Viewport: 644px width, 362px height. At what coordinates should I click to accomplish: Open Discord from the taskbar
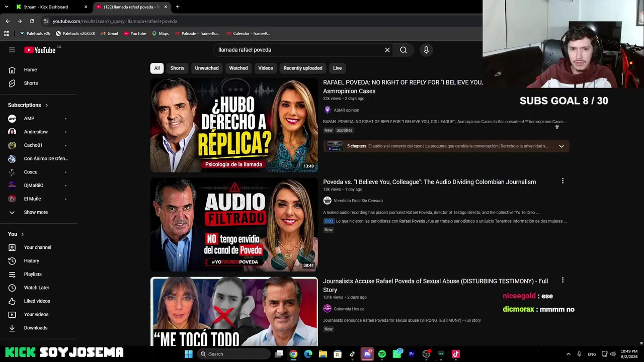[367, 354]
